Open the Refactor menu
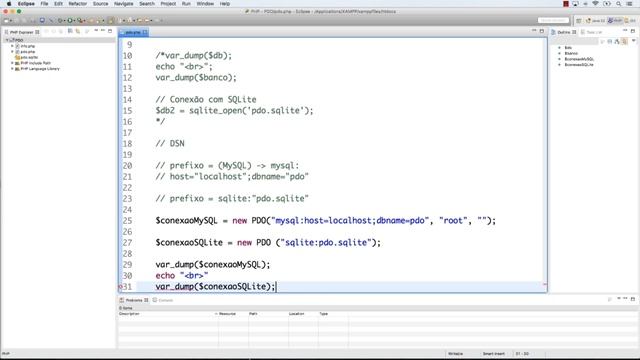Screen dimensions: 640x360 pos(78,4)
